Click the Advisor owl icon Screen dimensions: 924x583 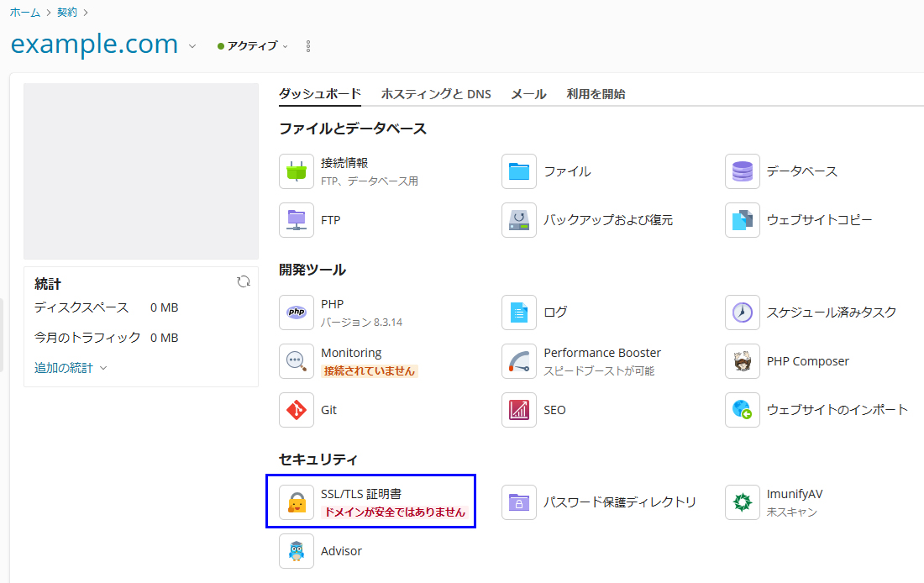tap(297, 551)
